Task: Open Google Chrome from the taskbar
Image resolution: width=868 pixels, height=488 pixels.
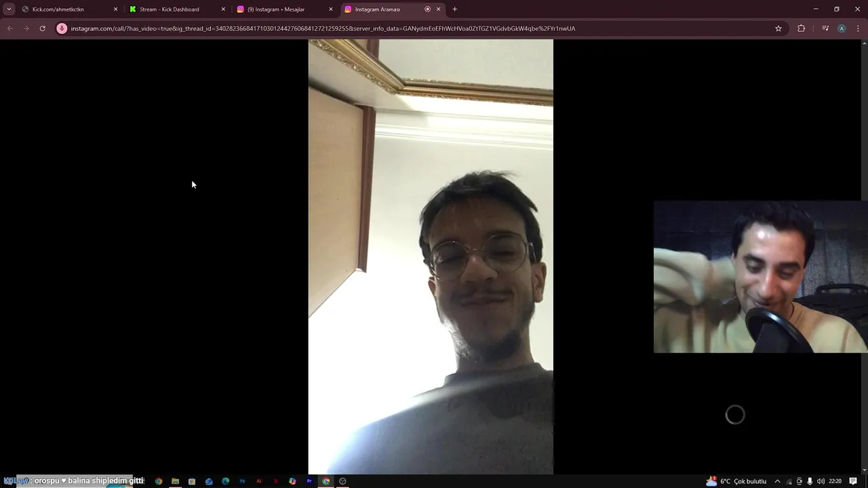Action: [x=159, y=481]
